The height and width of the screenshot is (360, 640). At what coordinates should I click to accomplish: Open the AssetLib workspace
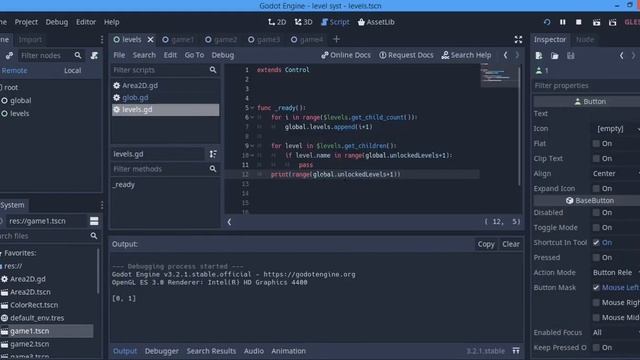tap(376, 22)
